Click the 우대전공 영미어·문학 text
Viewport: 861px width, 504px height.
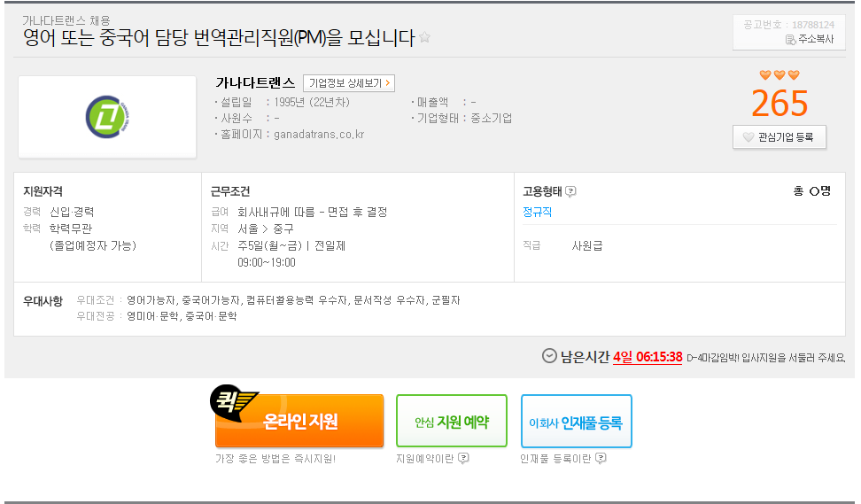tap(157, 316)
